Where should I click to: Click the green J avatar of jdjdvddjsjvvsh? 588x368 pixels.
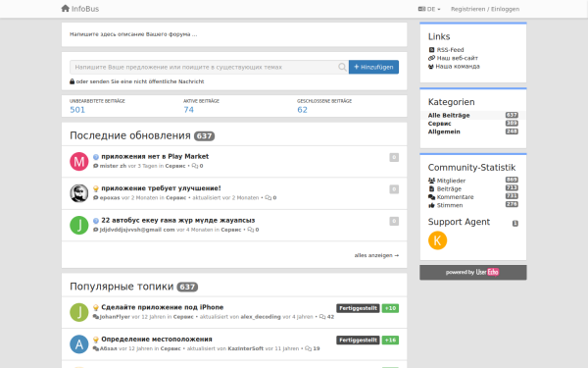coord(79,226)
